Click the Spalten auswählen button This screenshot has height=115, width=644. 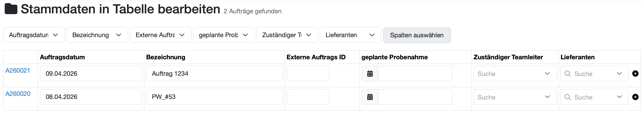click(x=417, y=35)
